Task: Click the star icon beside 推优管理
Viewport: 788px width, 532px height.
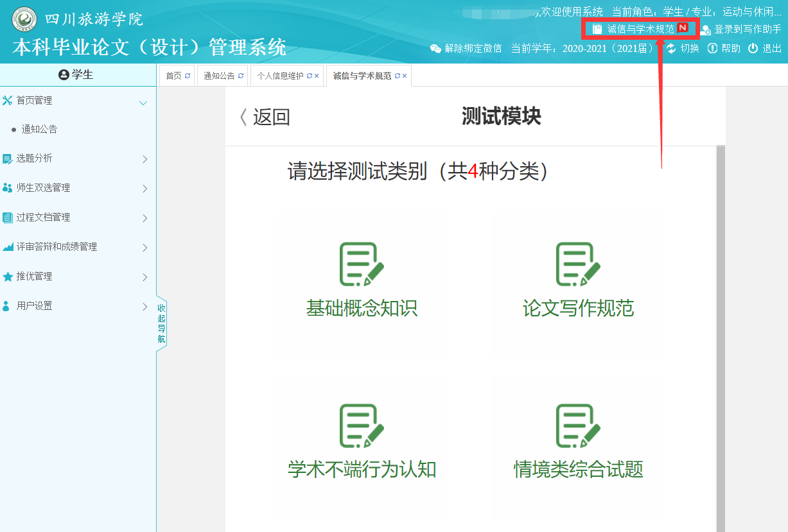Action: click(x=8, y=277)
